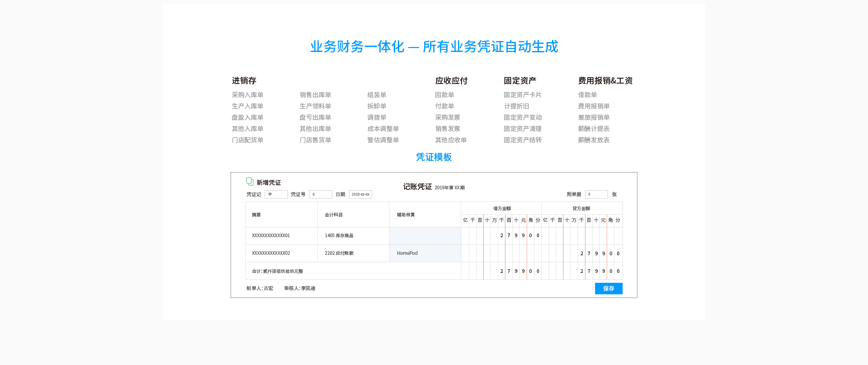This screenshot has width=868, height=365.
Task: Click the 制单人:古宏 label
Action: (x=260, y=288)
